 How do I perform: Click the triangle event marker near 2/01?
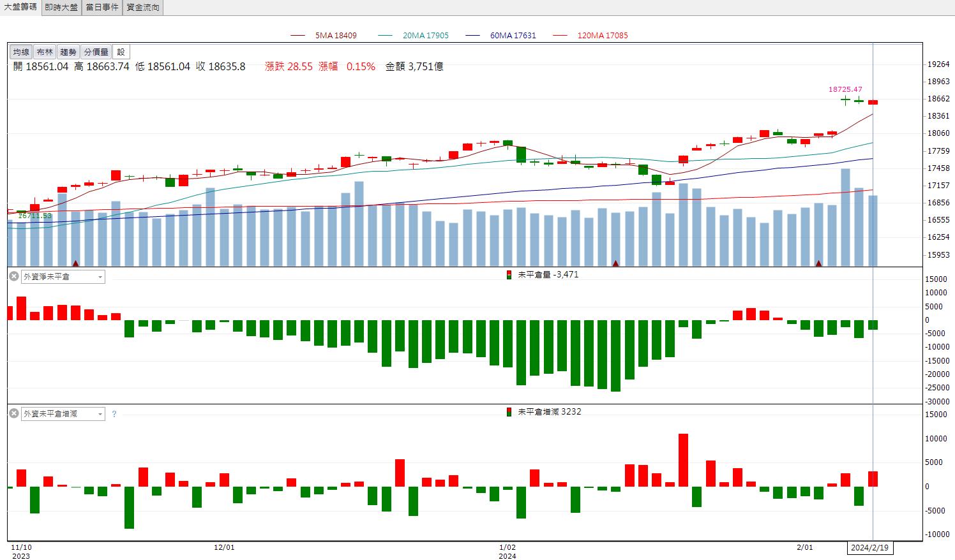coord(818,263)
